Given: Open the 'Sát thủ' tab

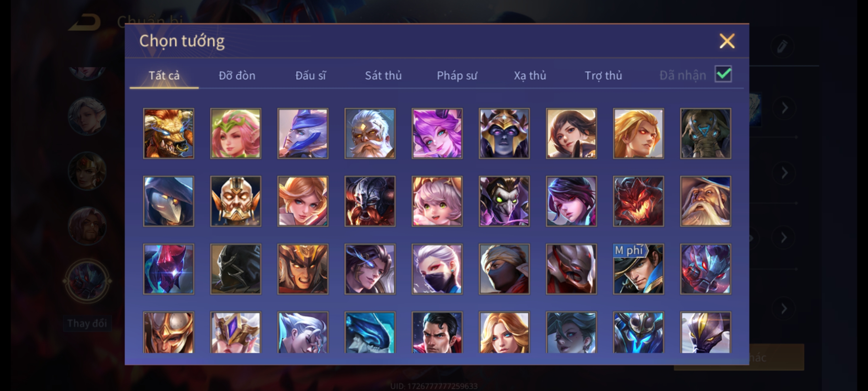Looking at the screenshot, I should coord(383,75).
